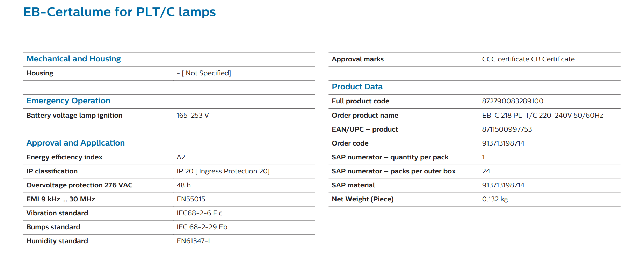This screenshot has width=644, height=253.
Task: Click the EN61347-I humidity standard value
Action: (193, 241)
